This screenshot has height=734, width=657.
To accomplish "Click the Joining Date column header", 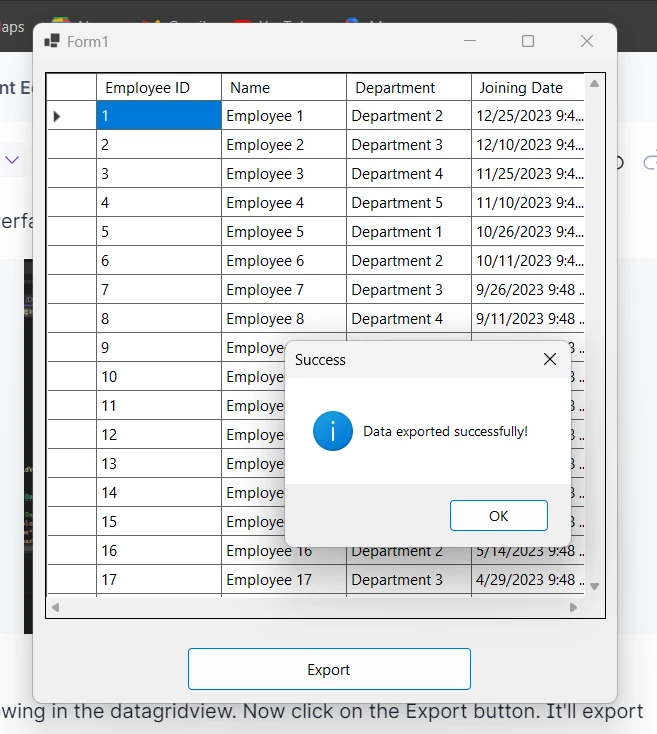I will pyautogui.click(x=526, y=88).
